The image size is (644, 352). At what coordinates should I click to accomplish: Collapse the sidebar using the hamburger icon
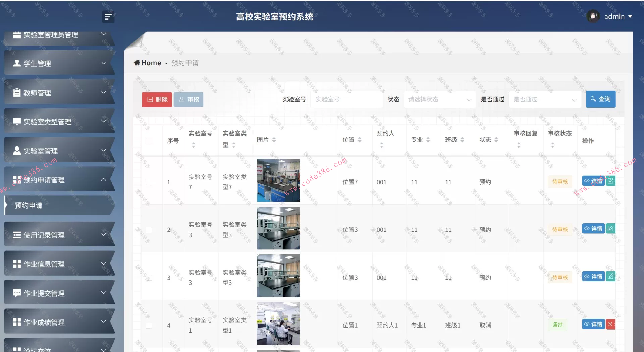point(108,17)
